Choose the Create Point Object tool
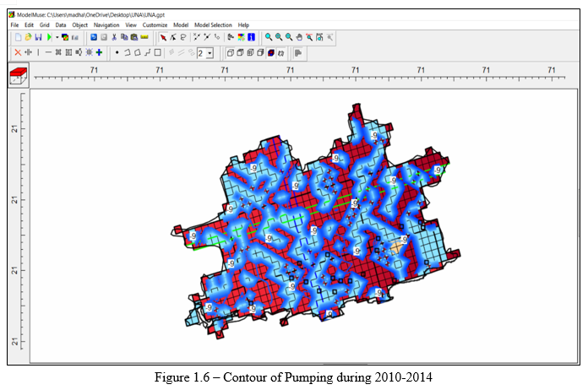588x390 pixels. coord(117,52)
